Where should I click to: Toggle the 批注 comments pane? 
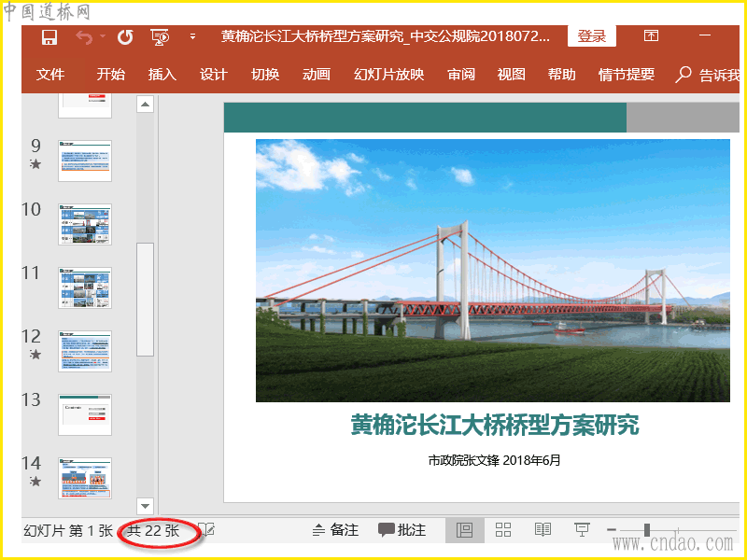[402, 530]
